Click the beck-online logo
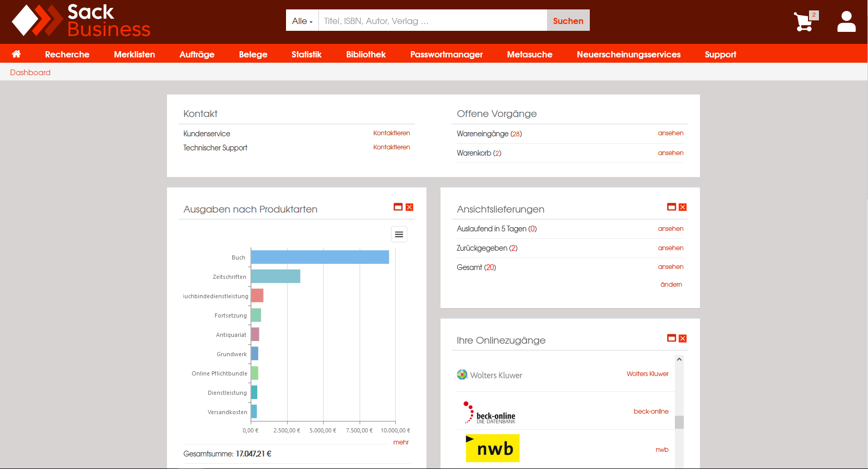This screenshot has width=868, height=469. click(x=490, y=413)
